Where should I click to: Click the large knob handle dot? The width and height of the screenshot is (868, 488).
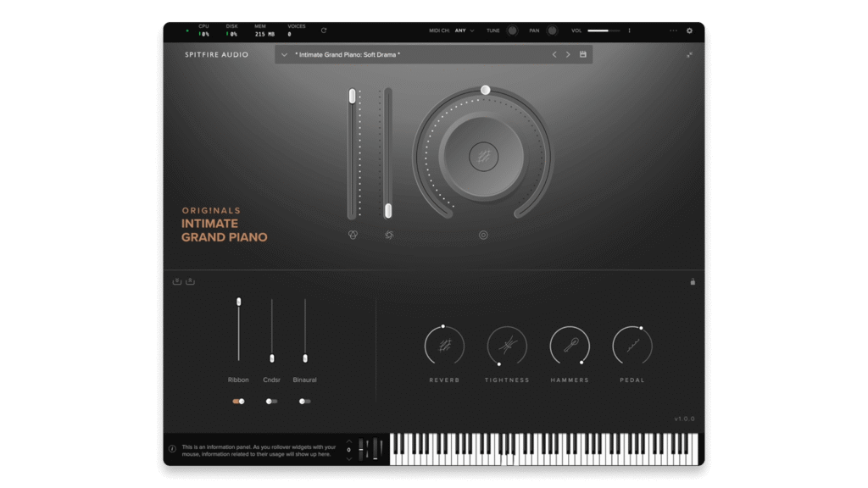pos(486,90)
